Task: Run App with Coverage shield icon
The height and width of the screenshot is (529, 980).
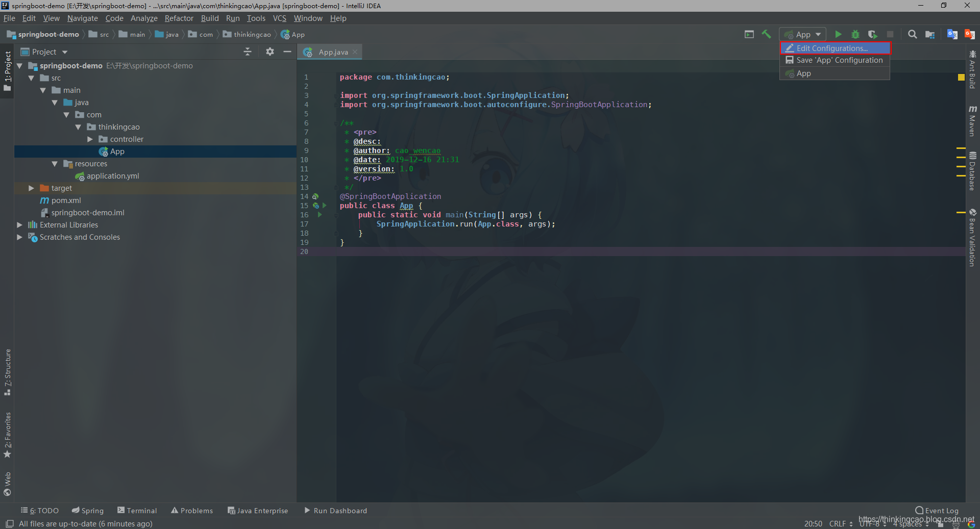Action: point(873,34)
